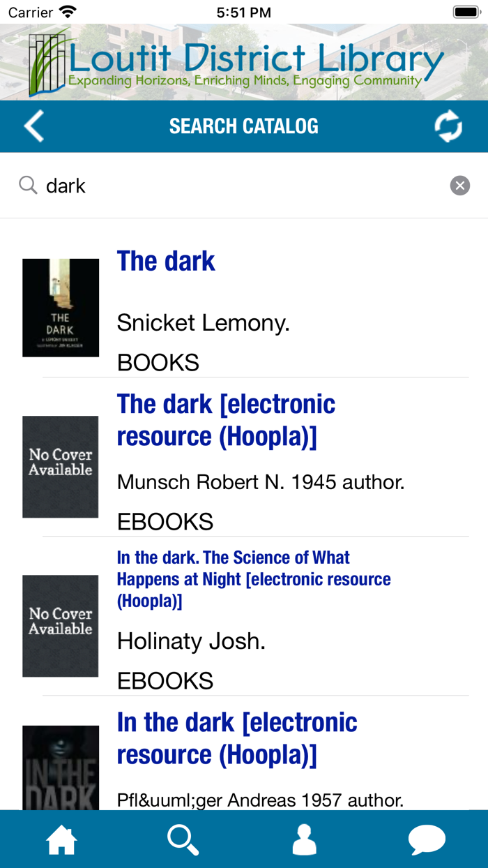
Task: Tap Holinaty ebook 'No Cover Available' thumbnail
Action: [61, 626]
